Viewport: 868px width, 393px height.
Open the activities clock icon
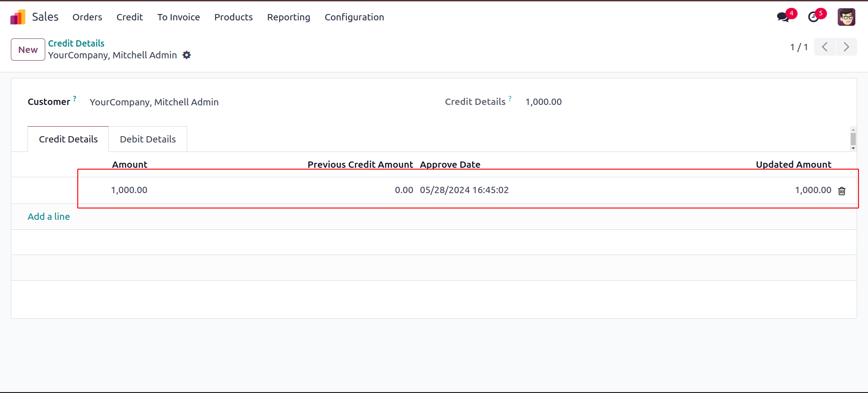coord(813,17)
